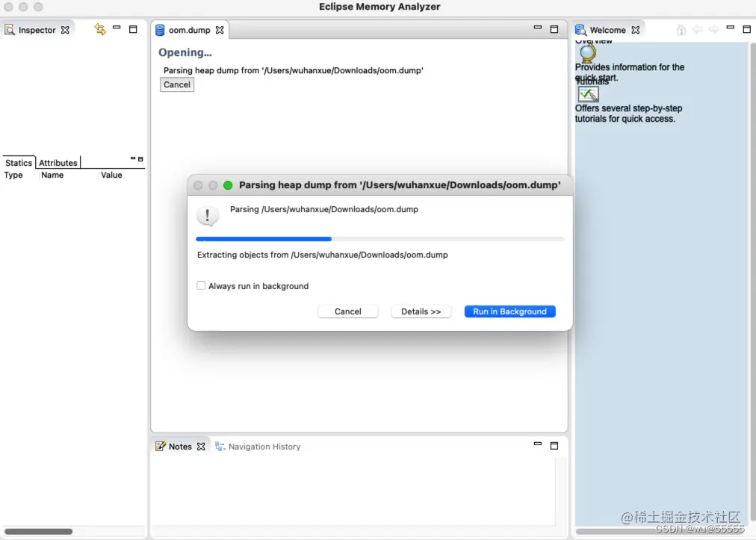Click 'Extracting objects from' status text
This screenshot has height=540, width=756.
point(322,255)
